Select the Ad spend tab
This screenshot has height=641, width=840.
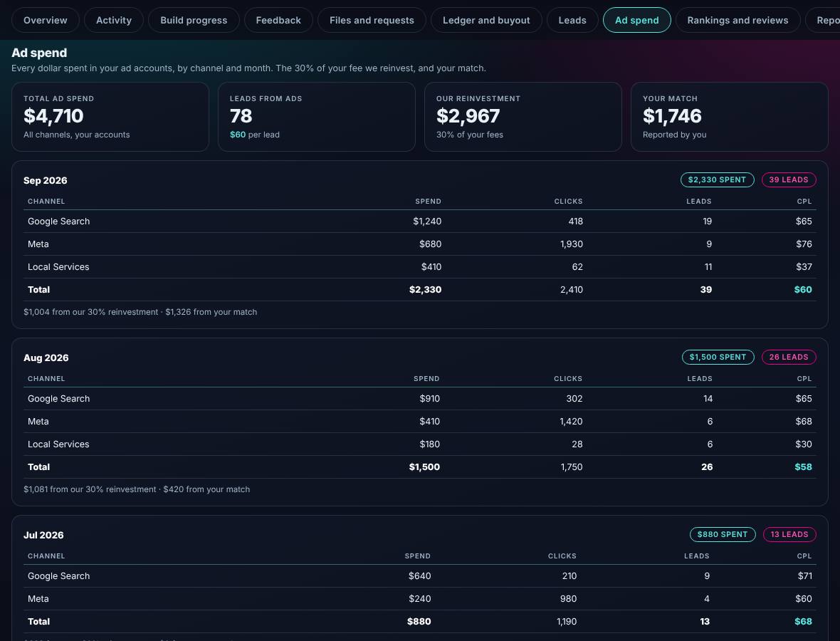[x=637, y=21]
